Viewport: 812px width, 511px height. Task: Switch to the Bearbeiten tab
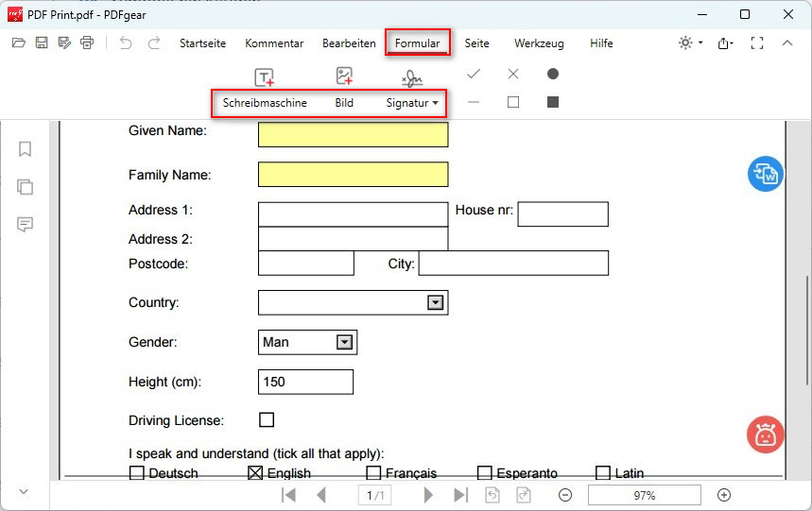349,43
